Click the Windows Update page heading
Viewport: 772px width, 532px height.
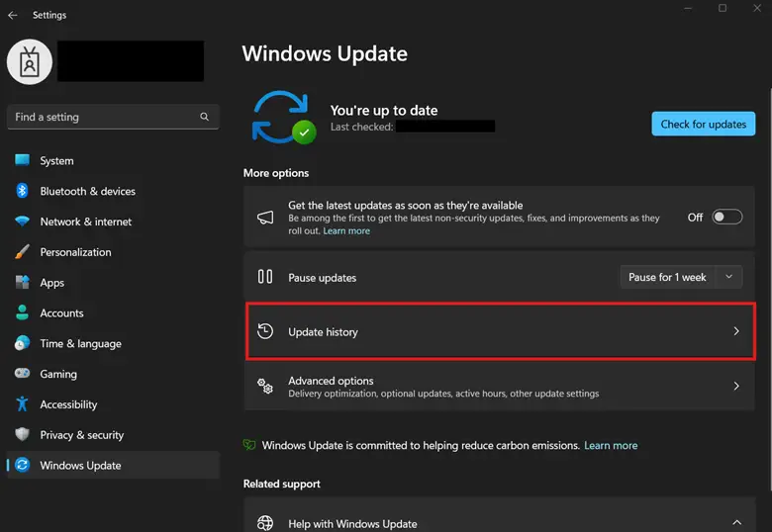[x=325, y=53]
